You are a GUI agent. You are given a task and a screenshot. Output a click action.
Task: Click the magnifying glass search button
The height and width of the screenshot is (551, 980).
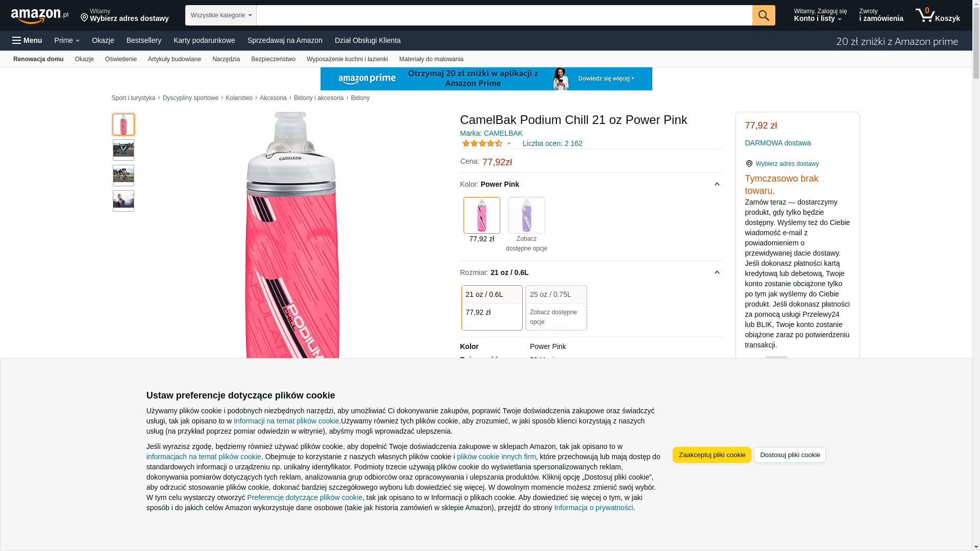pos(763,15)
